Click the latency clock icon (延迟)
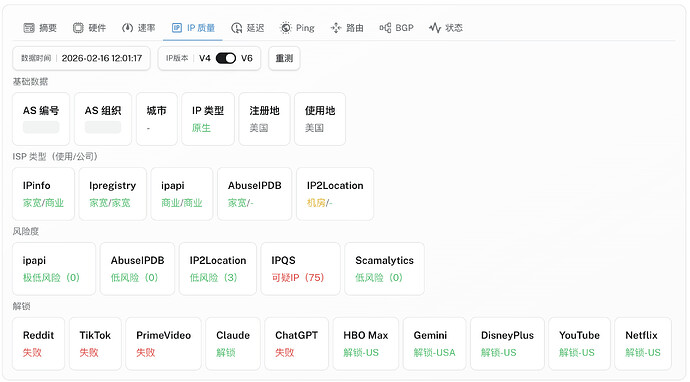Image resolution: width=690 pixels, height=382 pixels. [x=236, y=28]
